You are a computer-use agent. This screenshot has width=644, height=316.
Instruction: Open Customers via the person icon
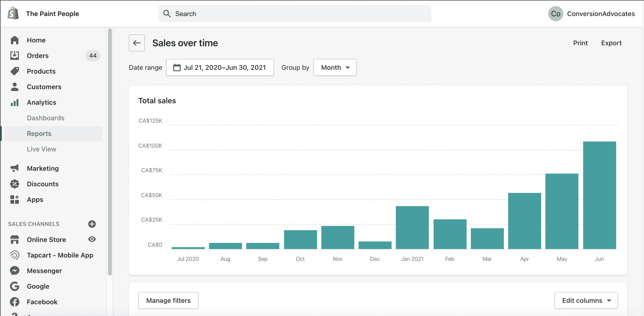tap(14, 87)
